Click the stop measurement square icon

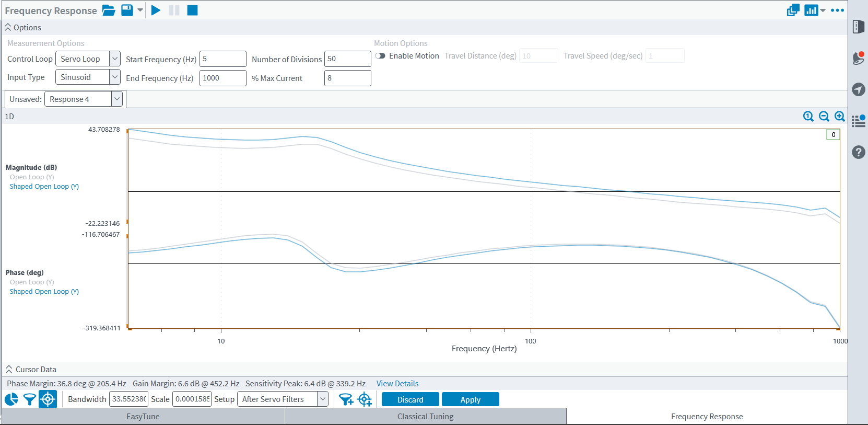[192, 10]
